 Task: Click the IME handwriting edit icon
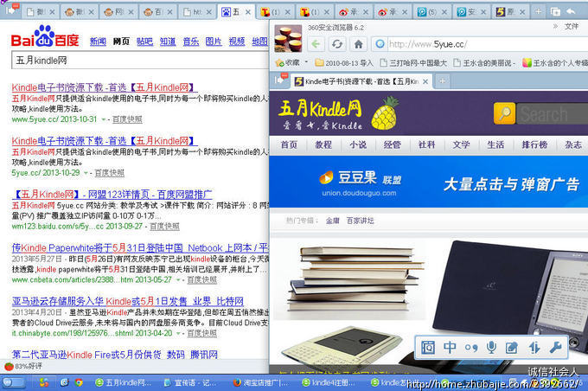click(512, 348)
